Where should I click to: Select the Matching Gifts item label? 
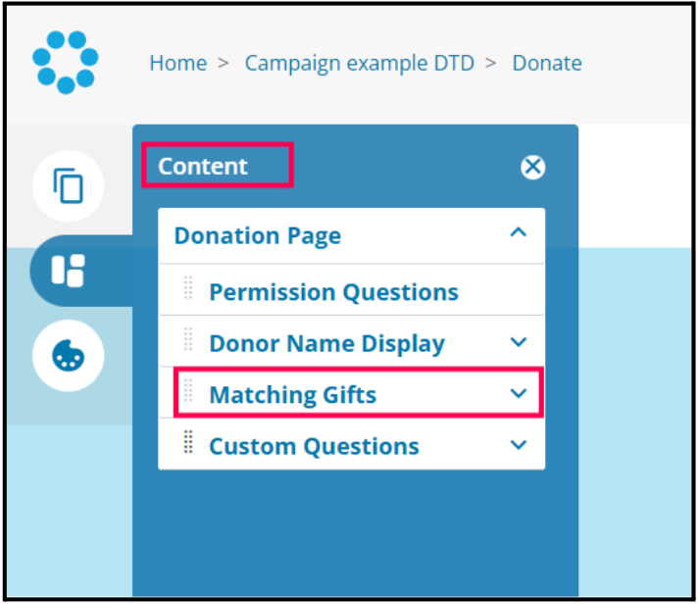292,394
